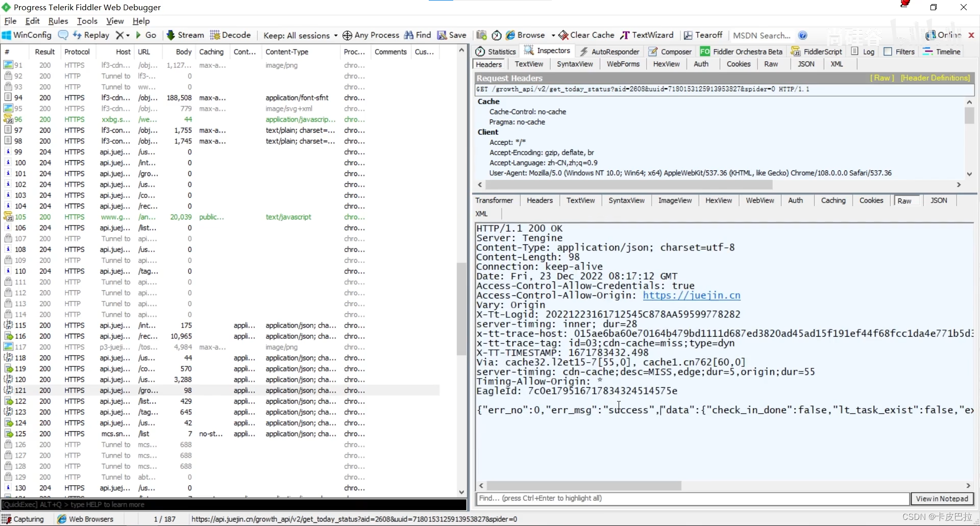980x526 pixels.
Task: Switch to the FiddlerScript tab
Action: [817, 52]
